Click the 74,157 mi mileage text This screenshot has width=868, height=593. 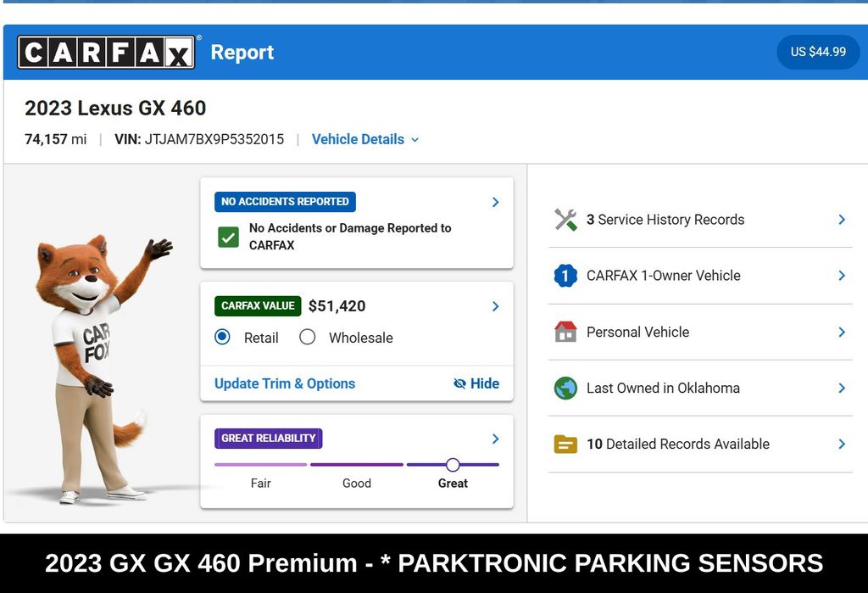[x=55, y=139]
